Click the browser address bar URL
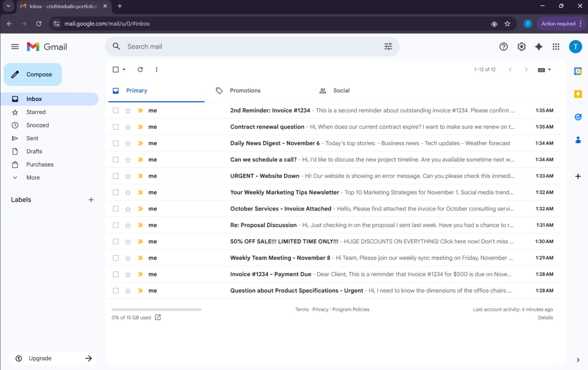This screenshot has width=588, height=370. click(107, 24)
